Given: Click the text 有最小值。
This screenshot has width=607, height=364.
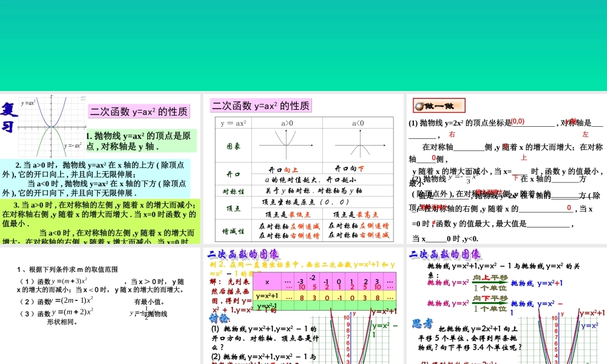Looking at the screenshot, I should [x=149, y=302].
